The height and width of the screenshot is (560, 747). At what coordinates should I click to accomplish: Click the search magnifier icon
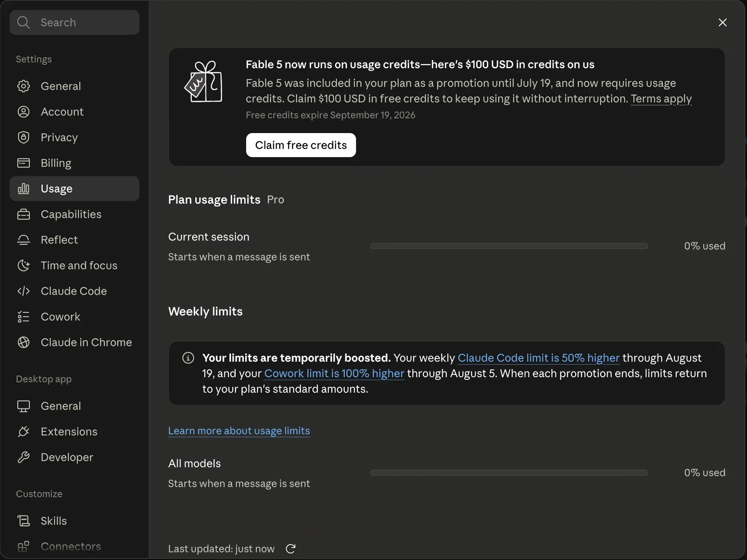(23, 23)
